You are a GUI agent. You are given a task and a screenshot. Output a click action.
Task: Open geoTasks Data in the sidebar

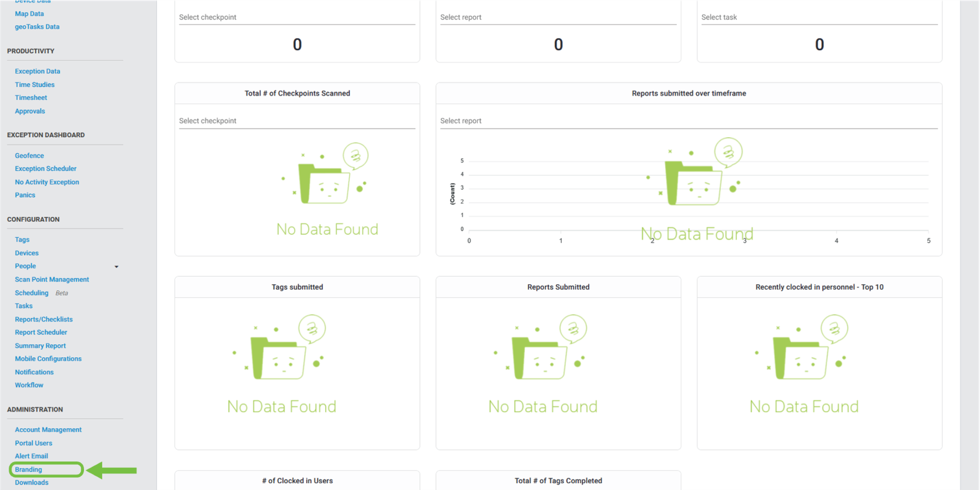[x=37, y=27]
